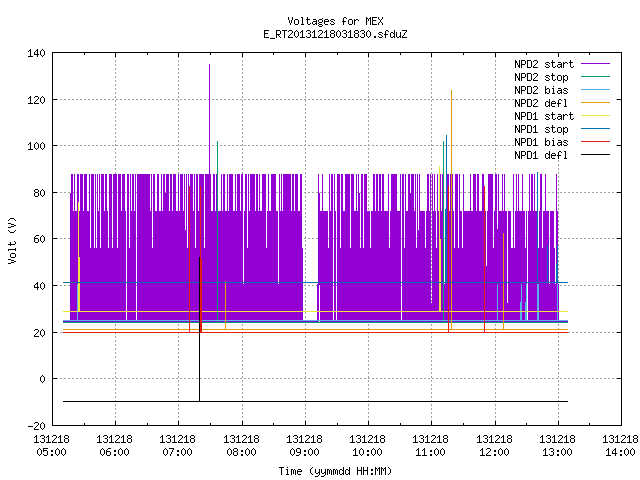Viewport: 640px width, 480px height.
Task: Select the NPD2 stop legend label
Action: point(541,77)
